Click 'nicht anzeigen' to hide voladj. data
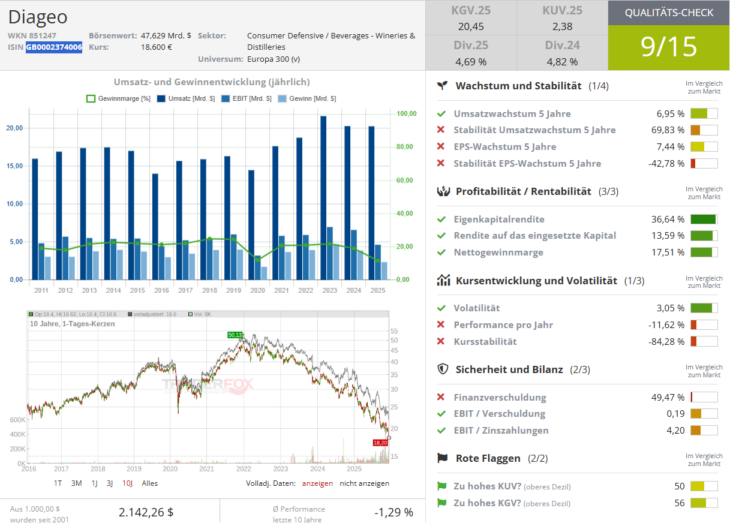This screenshot has width=730, height=523. click(366, 483)
